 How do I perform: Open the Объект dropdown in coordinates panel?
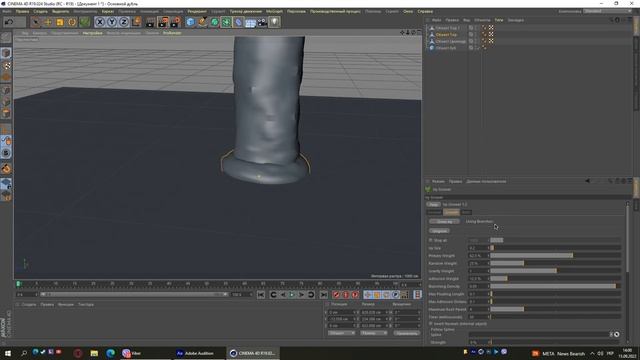341,333
